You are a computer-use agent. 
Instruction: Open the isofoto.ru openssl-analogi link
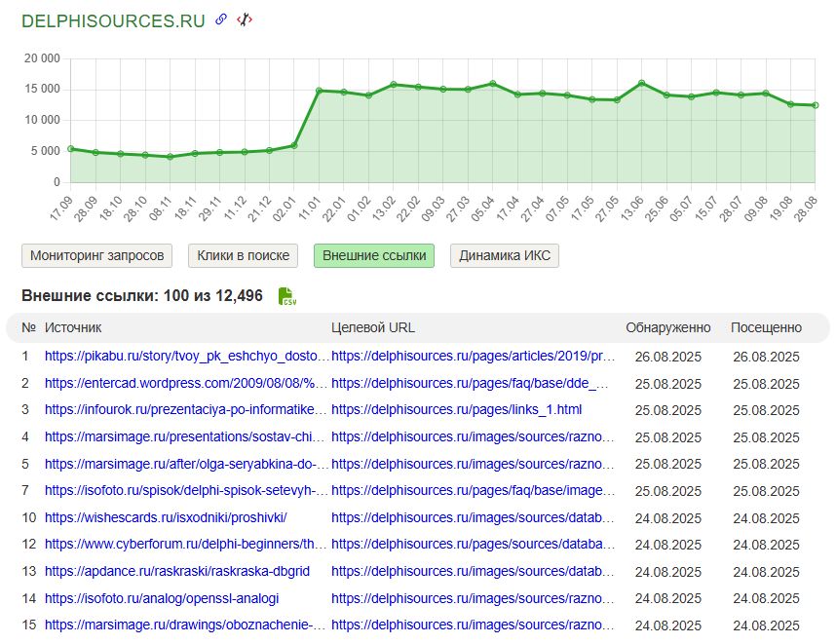[162, 598]
